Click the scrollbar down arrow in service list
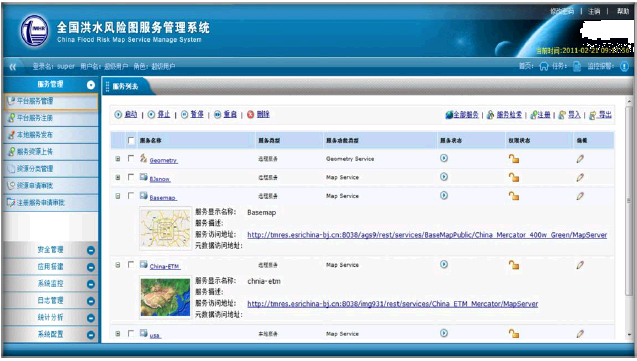Image resolution: width=637 pixels, height=361 pixels. 629,335
